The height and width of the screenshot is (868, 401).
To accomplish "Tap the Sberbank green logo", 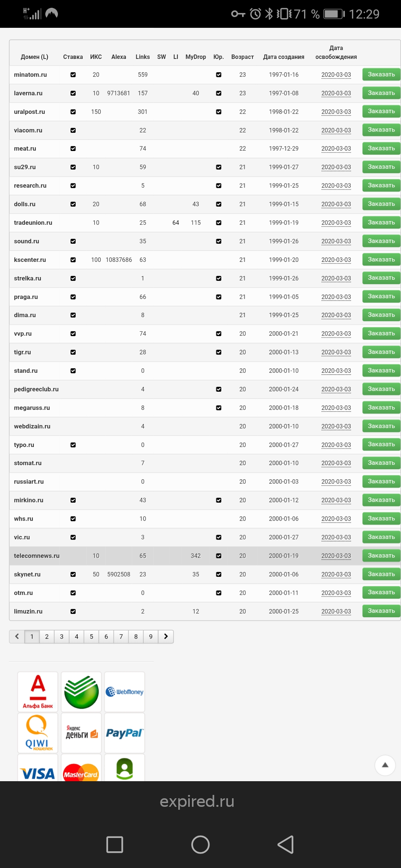I will 81,691.
